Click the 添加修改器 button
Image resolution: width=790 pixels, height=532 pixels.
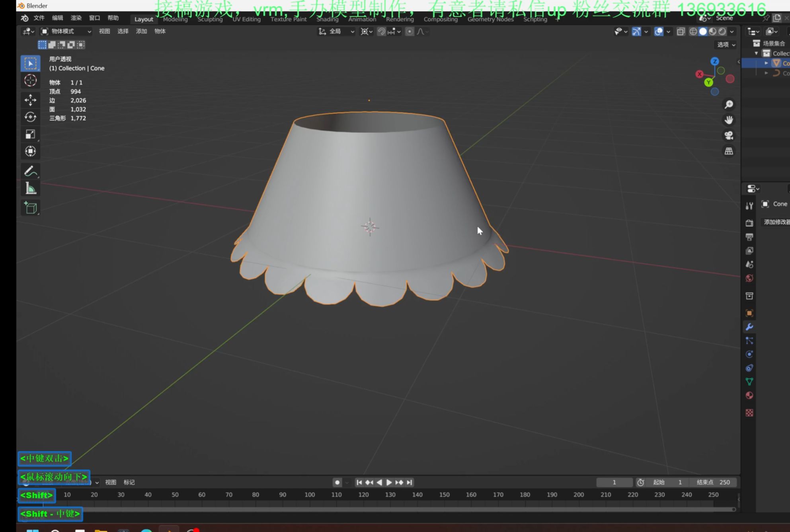click(x=776, y=222)
